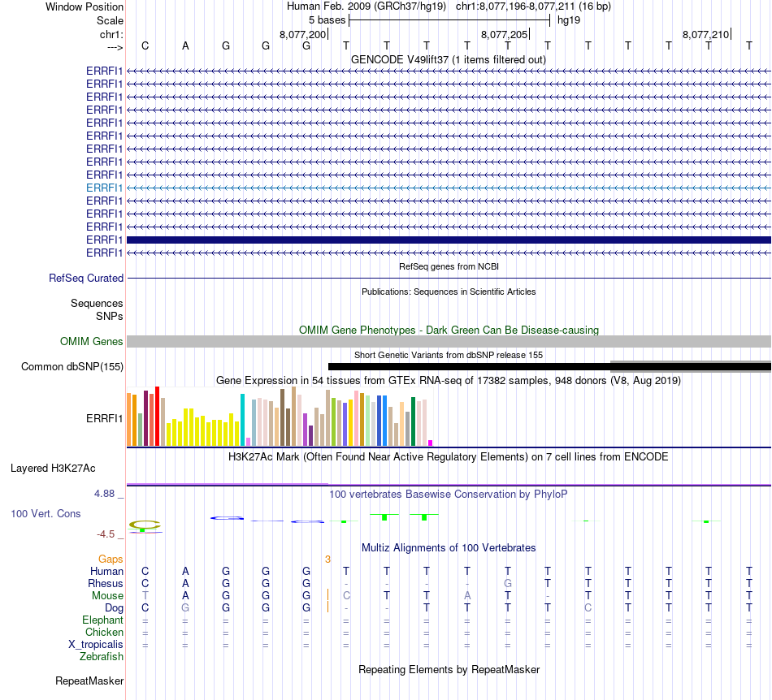Click the Common dbSNP(155) track label
This screenshot has height=700, width=772.
click(x=72, y=366)
